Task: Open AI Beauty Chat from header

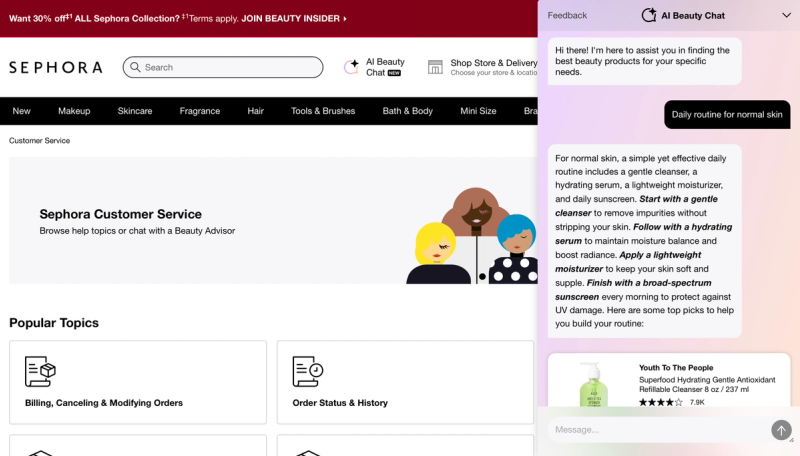Action: (x=374, y=67)
